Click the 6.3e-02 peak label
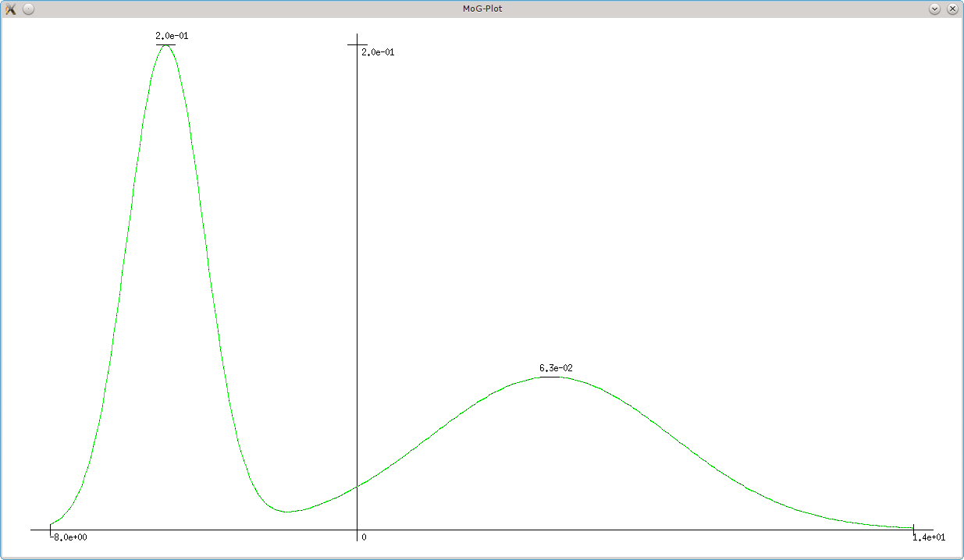Viewport: 964px width, 560px height. (556, 368)
